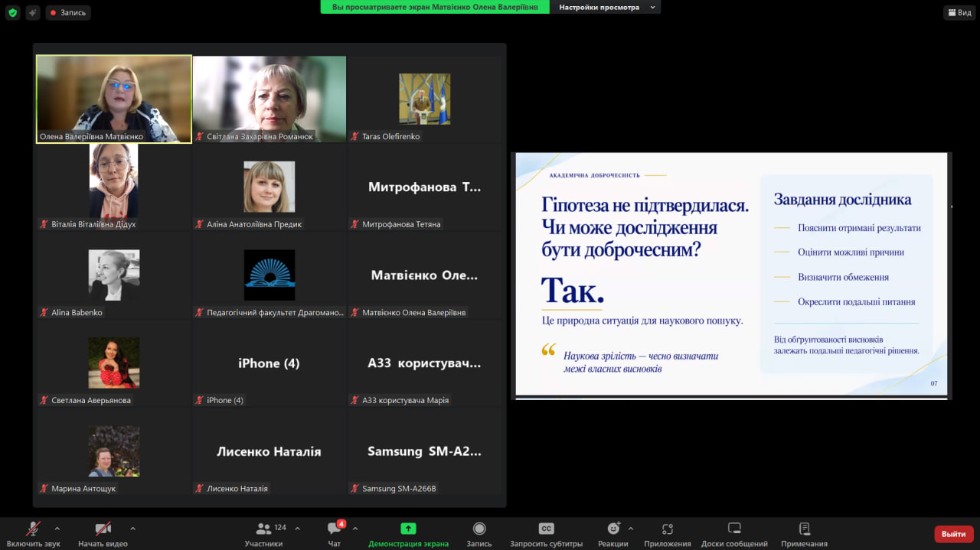980x550 pixels.
Task: Select the 'Лисенко Наталія' participant tile
Action: [269, 451]
